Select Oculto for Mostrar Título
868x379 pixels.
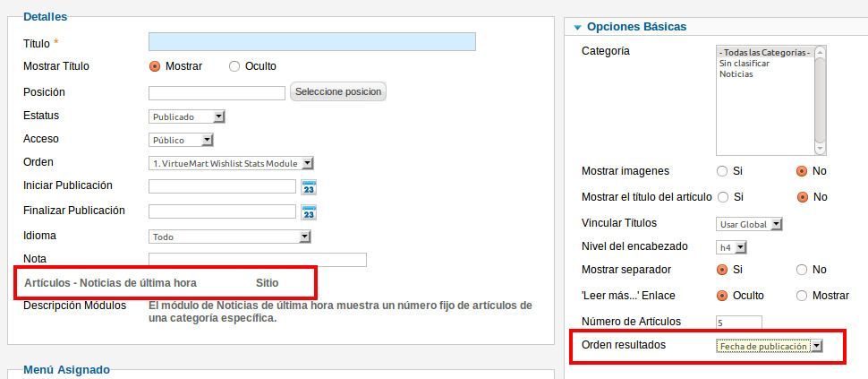tap(234, 66)
